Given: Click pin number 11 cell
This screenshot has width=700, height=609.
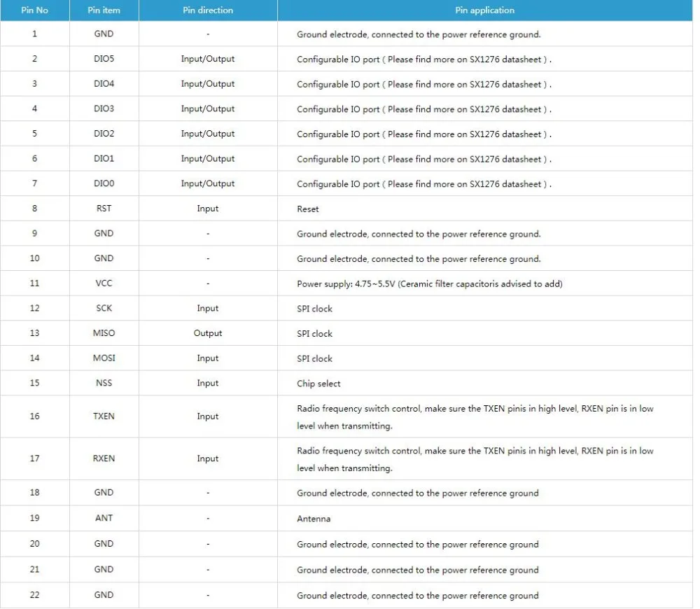Looking at the screenshot, I should (35, 283).
